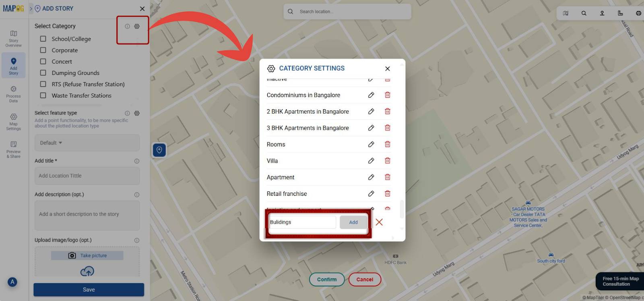Switch to Process Data sidebar section
Viewport: 644px width, 301px height.
pyautogui.click(x=14, y=94)
